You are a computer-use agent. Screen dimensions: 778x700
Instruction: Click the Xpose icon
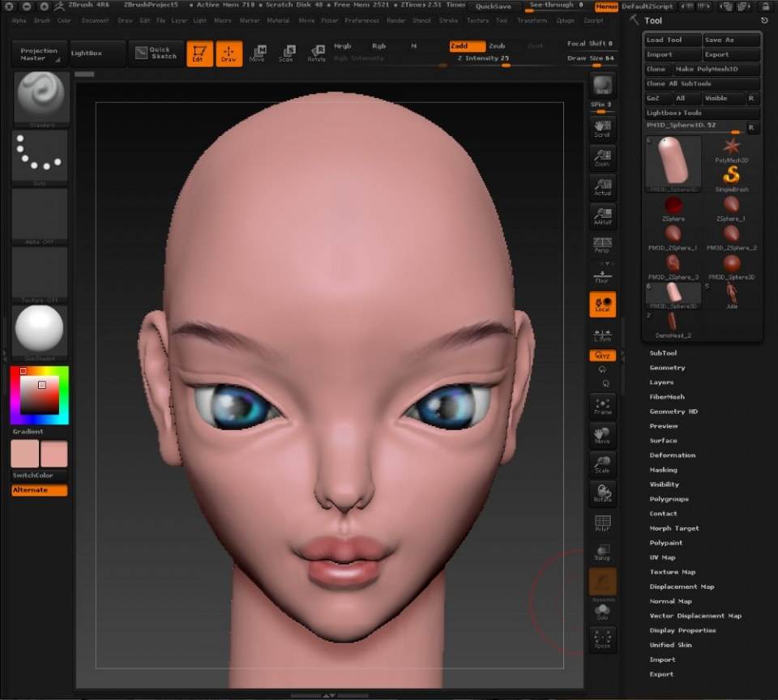click(x=602, y=639)
